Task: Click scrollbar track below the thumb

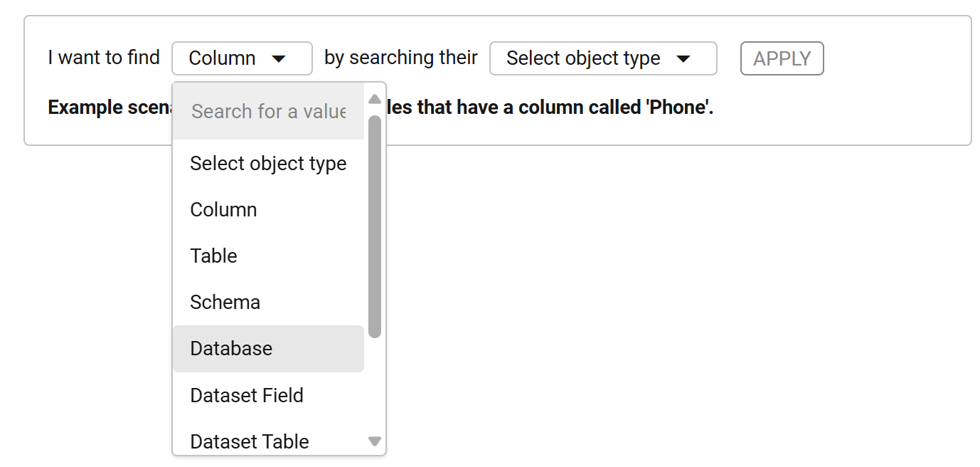Action: (x=375, y=384)
